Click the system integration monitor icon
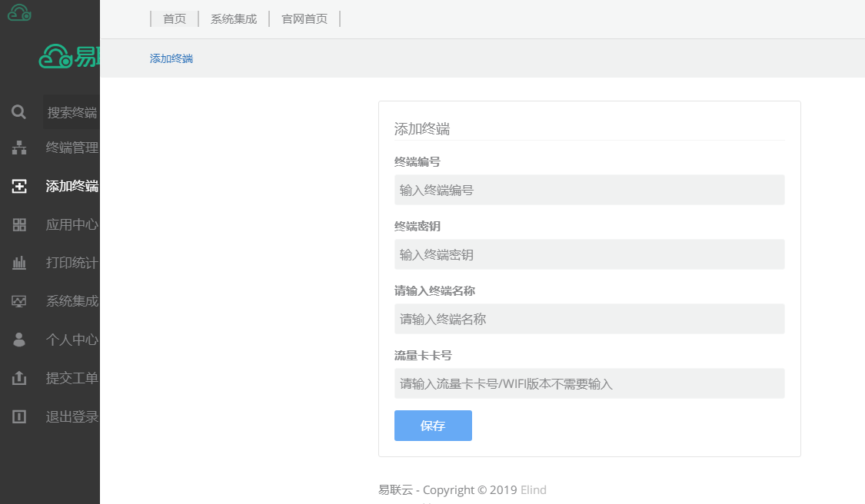Viewport: 865px width, 504px height. pyautogui.click(x=19, y=301)
